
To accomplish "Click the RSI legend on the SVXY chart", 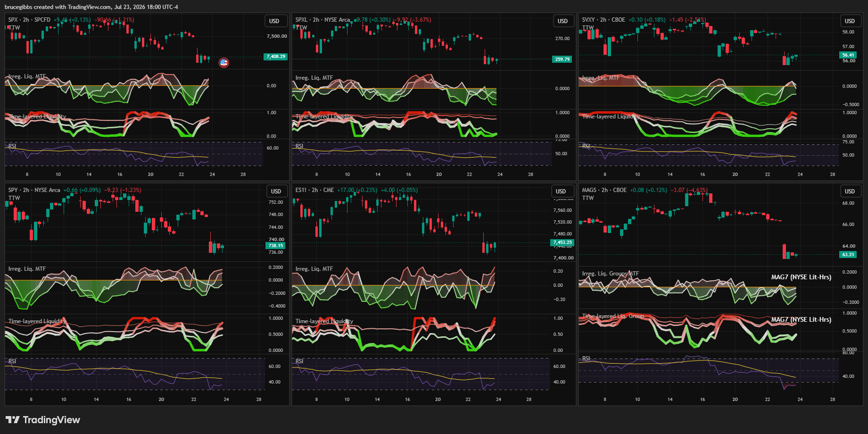I will click(586, 146).
